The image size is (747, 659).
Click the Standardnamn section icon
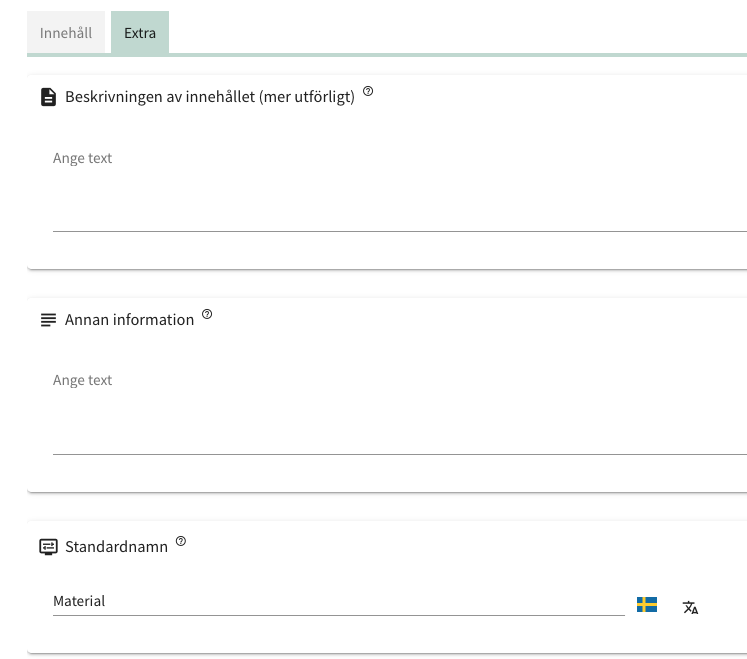click(48, 547)
